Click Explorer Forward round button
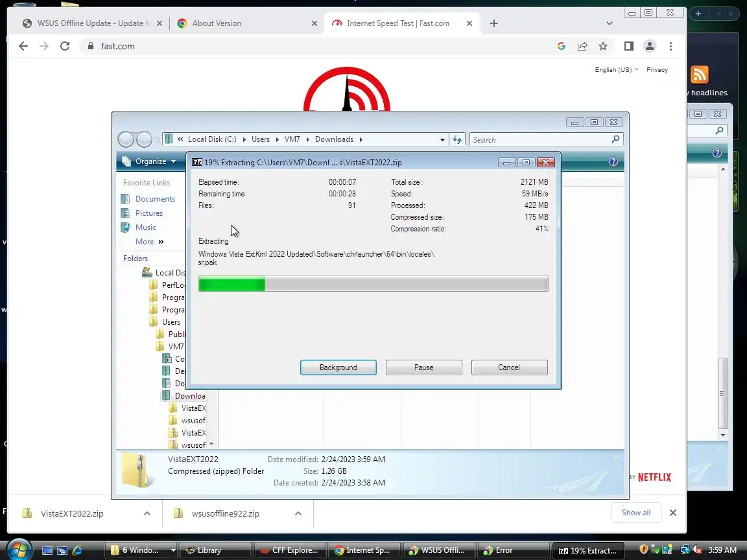This screenshot has height=560, width=747. click(x=145, y=139)
